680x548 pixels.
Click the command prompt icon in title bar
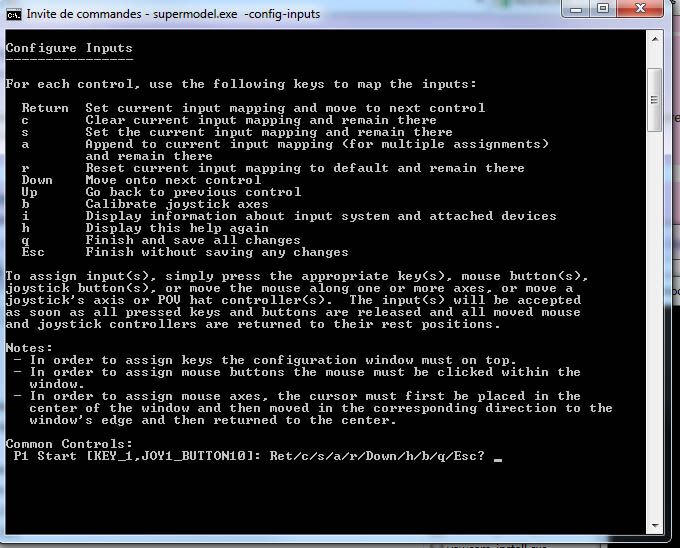pos(14,12)
